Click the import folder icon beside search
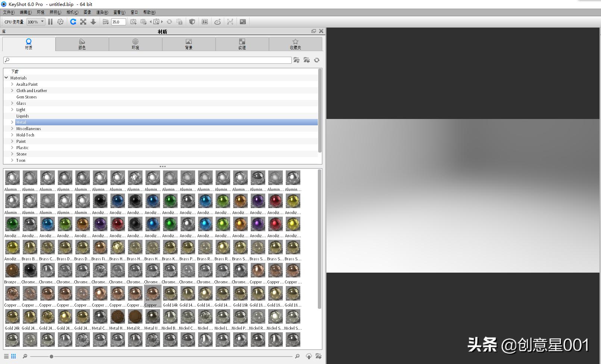Image resolution: width=601 pixels, height=364 pixels. tap(307, 60)
